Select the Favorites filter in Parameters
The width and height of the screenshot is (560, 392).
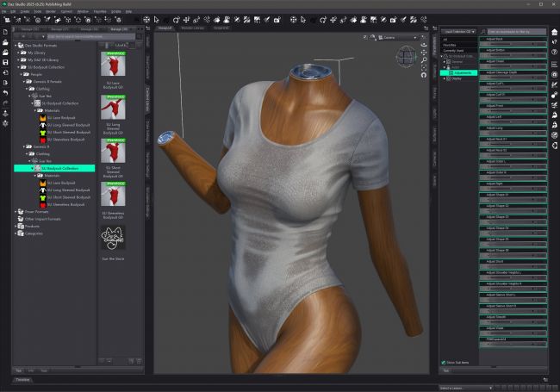(449, 45)
